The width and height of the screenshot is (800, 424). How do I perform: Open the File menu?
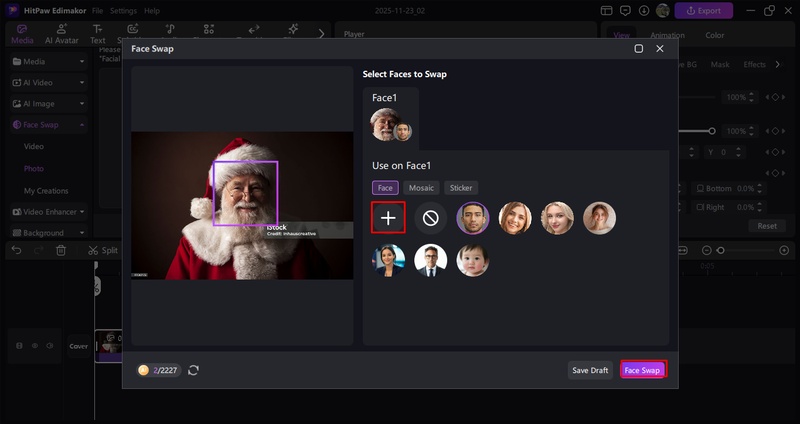coord(97,11)
